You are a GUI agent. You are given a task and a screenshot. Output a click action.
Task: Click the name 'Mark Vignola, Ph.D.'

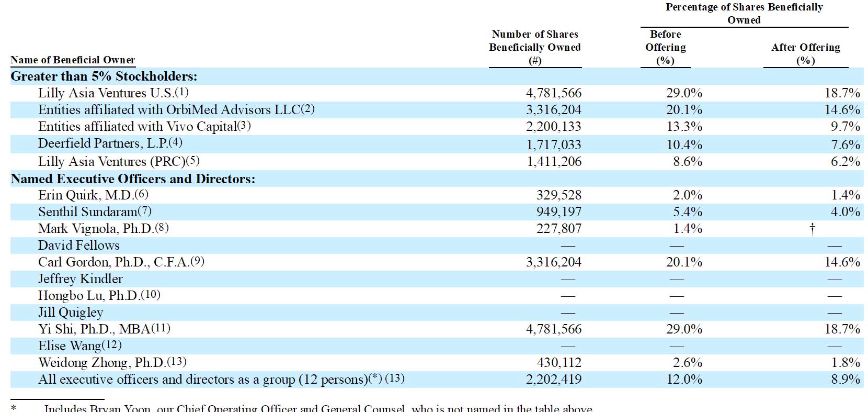pyautogui.click(x=96, y=228)
